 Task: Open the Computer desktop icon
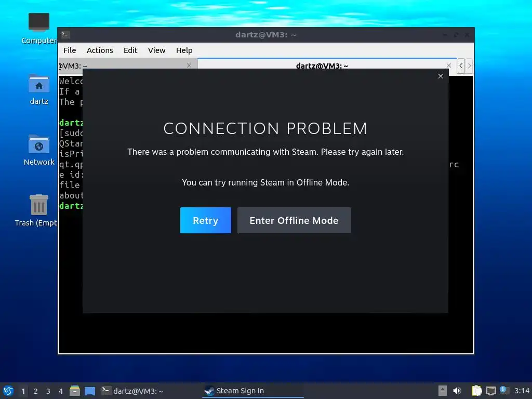click(x=38, y=29)
